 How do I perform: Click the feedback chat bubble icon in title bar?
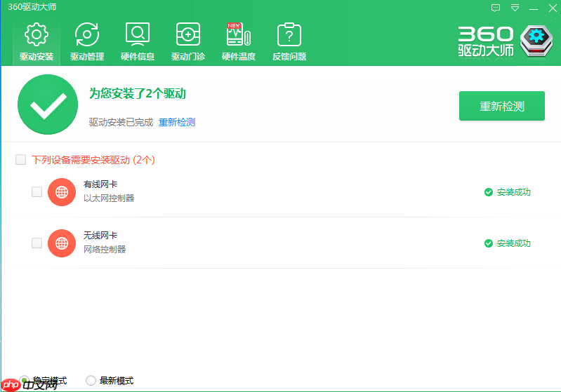click(496, 8)
